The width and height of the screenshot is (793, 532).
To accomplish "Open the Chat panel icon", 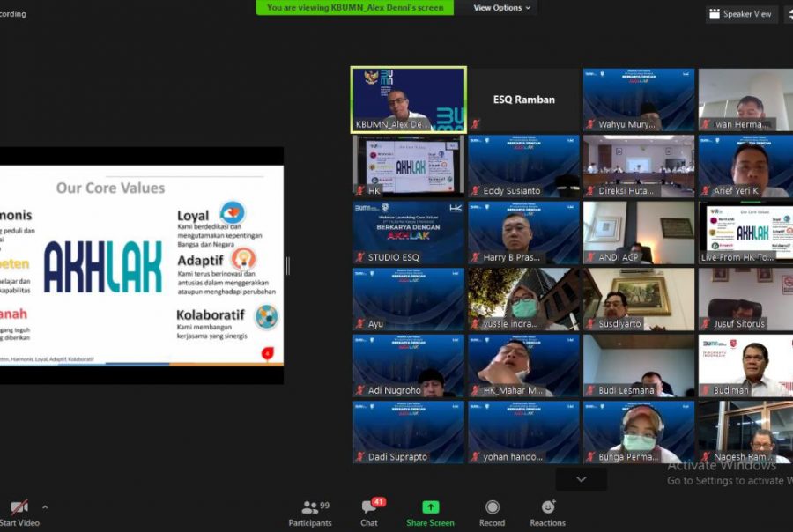I will tap(369, 508).
